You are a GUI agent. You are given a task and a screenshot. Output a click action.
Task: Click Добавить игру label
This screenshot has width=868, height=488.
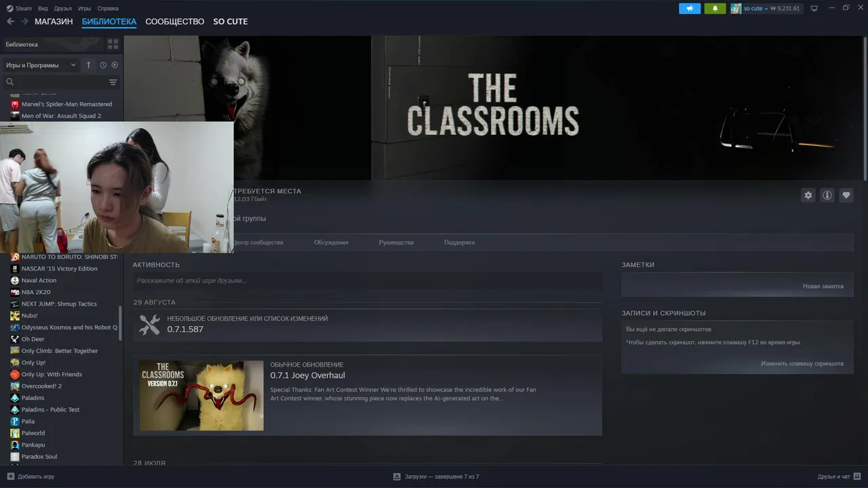[x=36, y=476]
